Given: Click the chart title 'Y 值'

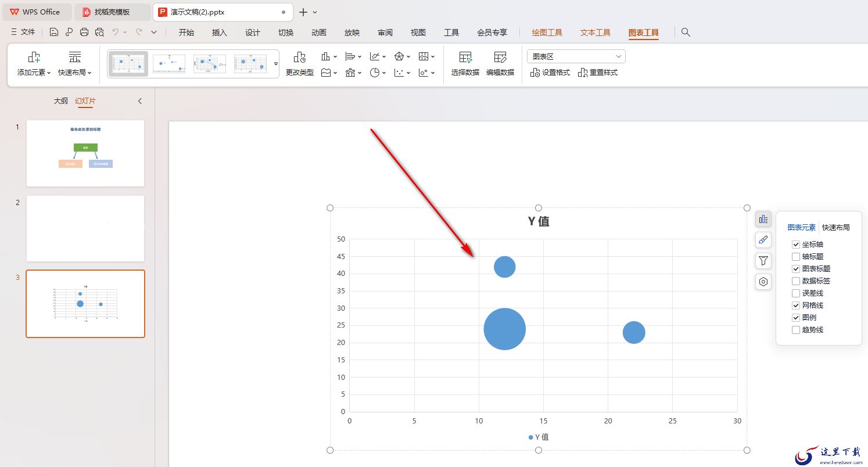Looking at the screenshot, I should [539, 221].
